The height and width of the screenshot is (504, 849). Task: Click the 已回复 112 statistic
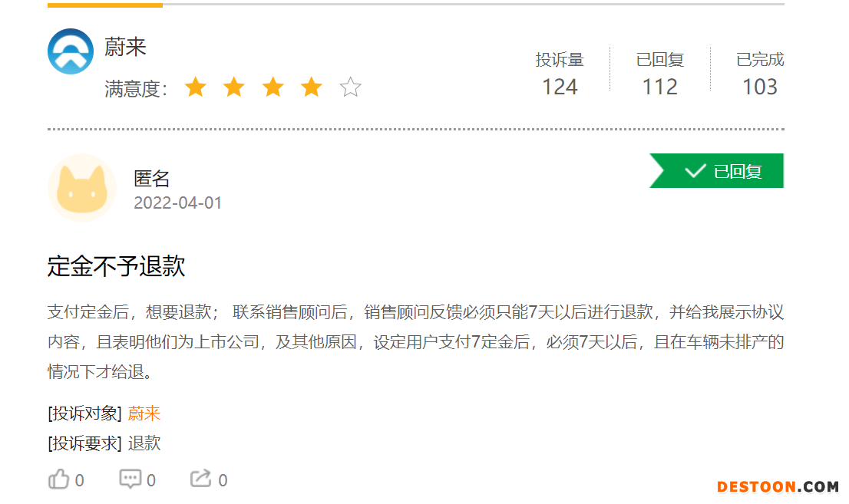pyautogui.click(x=660, y=74)
